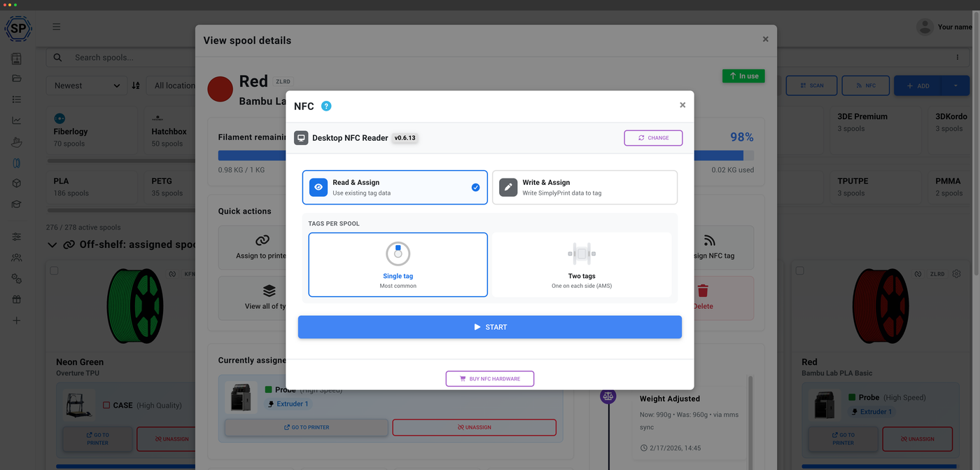Click Unassign in spool details panel
Screen dimensions: 980x470
click(x=474, y=427)
